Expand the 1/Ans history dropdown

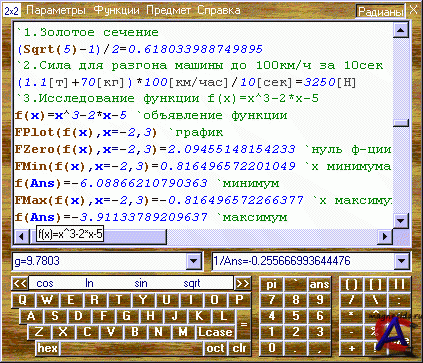pyautogui.click(x=401, y=261)
